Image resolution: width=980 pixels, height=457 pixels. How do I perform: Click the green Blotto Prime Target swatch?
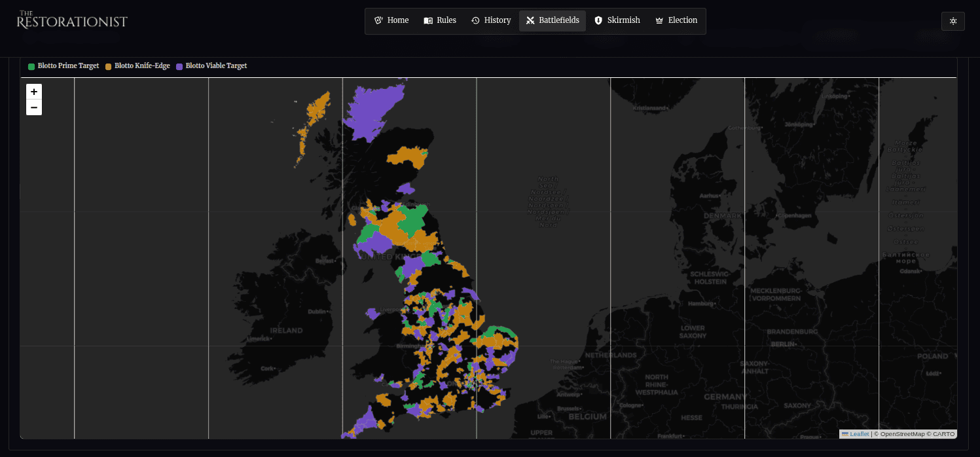pos(31,66)
